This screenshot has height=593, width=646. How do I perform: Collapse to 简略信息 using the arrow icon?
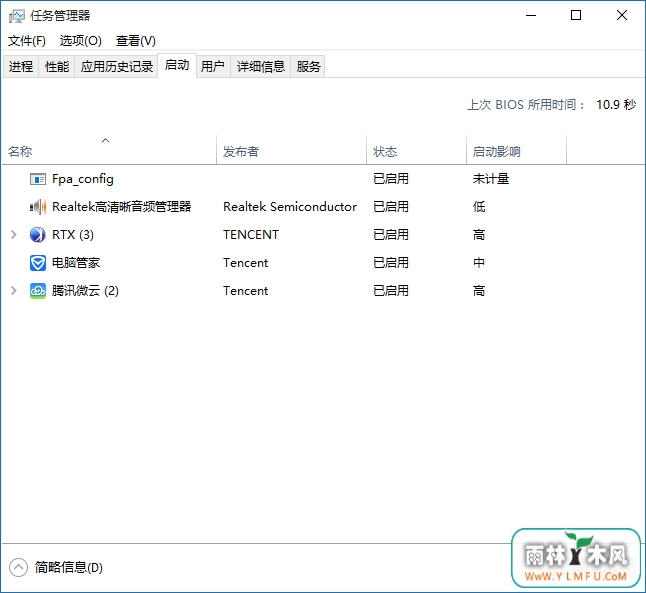click(18, 567)
